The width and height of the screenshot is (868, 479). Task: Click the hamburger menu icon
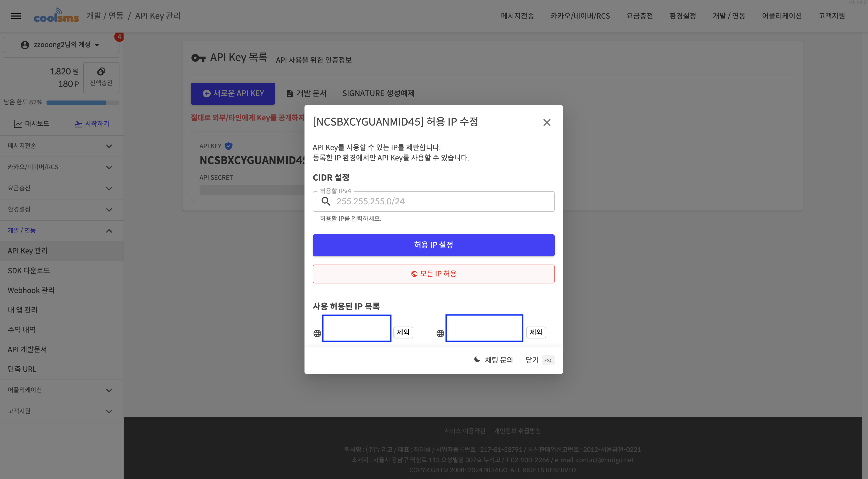(x=16, y=16)
